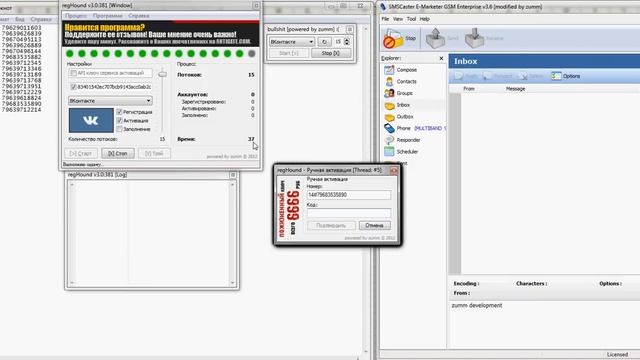Toggle the API key service checkbox
The image size is (640, 360).
73,73
